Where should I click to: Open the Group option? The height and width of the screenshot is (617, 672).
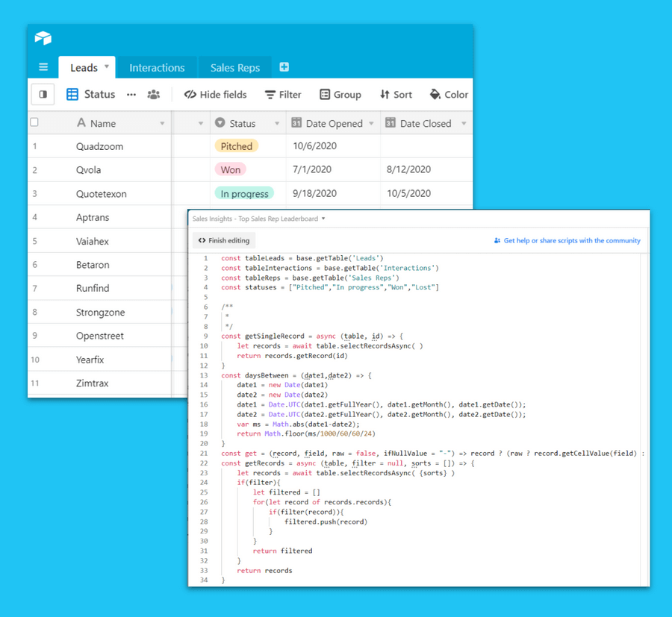pos(340,95)
